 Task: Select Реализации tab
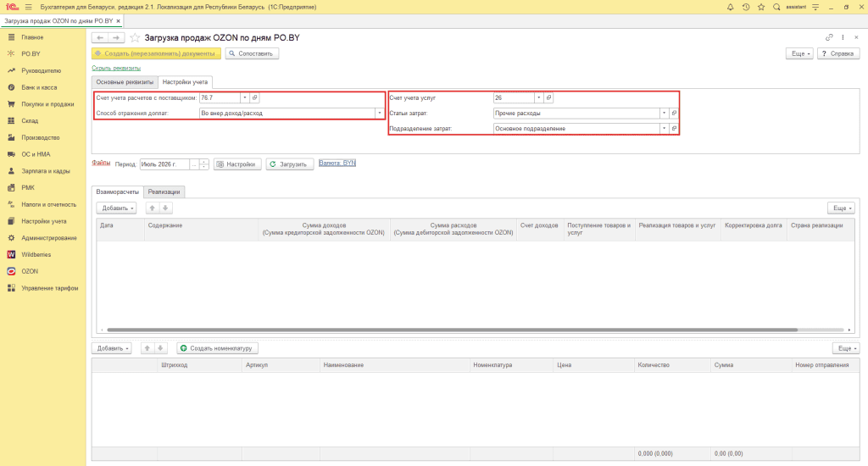click(164, 191)
